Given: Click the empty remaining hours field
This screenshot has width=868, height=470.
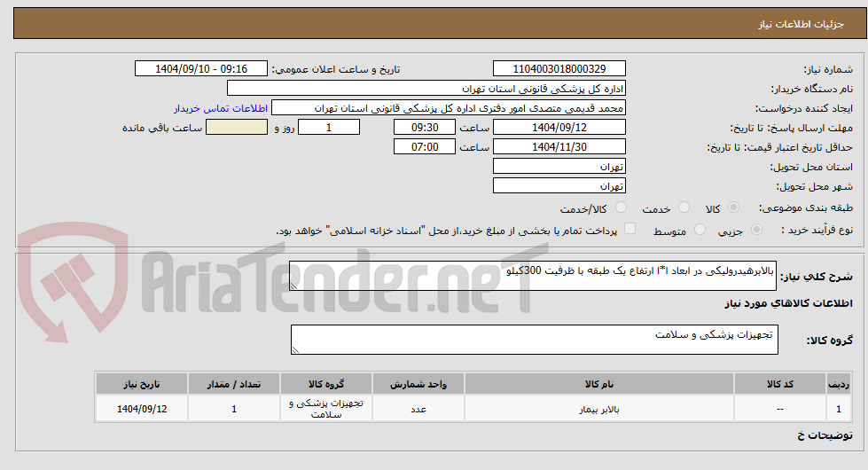Looking at the screenshot, I should click(237, 128).
